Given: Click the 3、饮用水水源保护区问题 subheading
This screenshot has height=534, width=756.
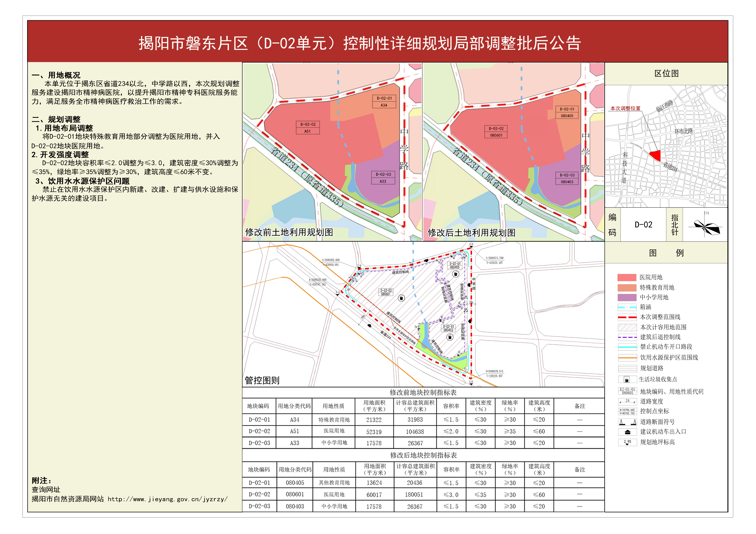Looking at the screenshot, I should point(83,181).
